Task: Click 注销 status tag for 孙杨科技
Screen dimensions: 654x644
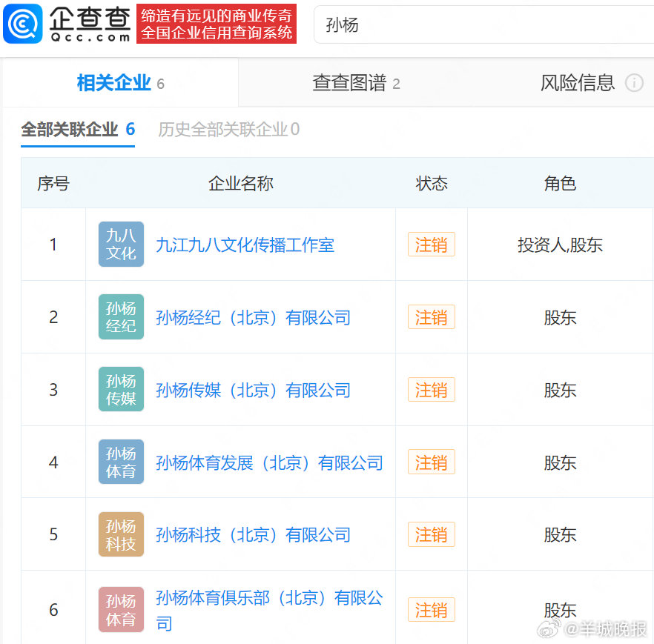Action: coord(432,534)
